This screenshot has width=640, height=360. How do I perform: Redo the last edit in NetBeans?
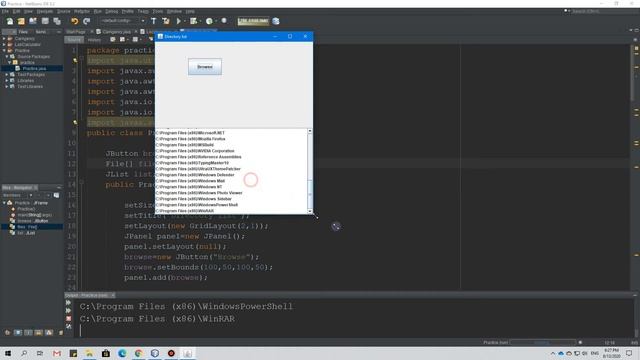coord(87,21)
